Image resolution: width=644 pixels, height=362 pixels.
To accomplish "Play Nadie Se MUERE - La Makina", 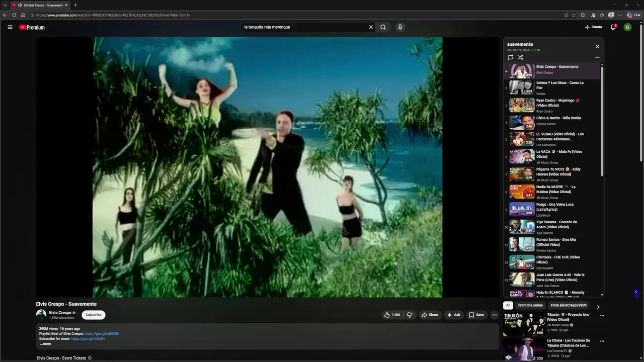I will pyautogui.click(x=552, y=192).
